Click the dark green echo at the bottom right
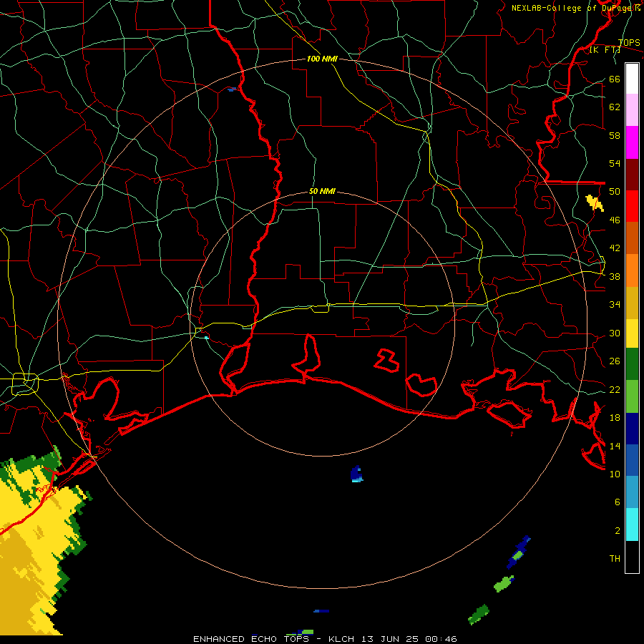The height and width of the screenshot is (644, 644). click(479, 615)
